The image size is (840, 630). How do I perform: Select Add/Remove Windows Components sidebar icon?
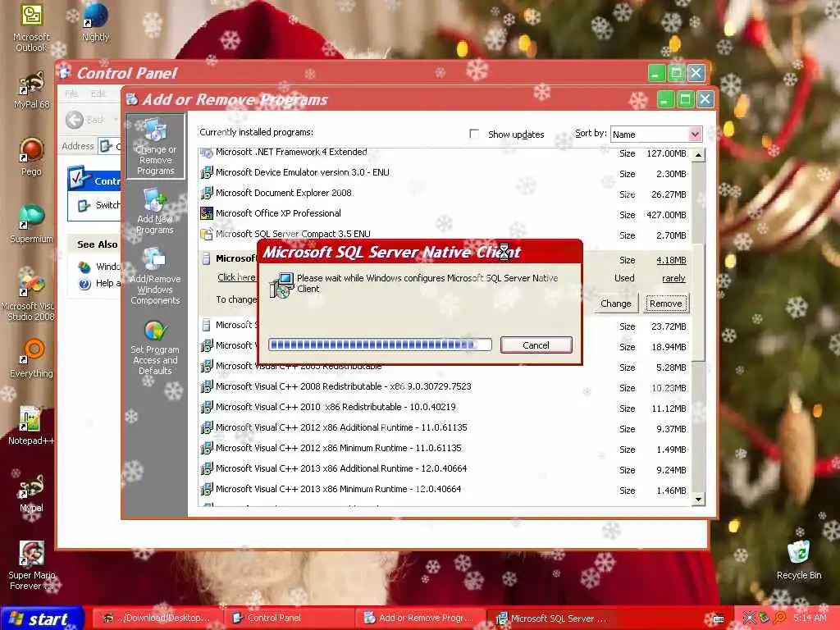[x=155, y=276]
